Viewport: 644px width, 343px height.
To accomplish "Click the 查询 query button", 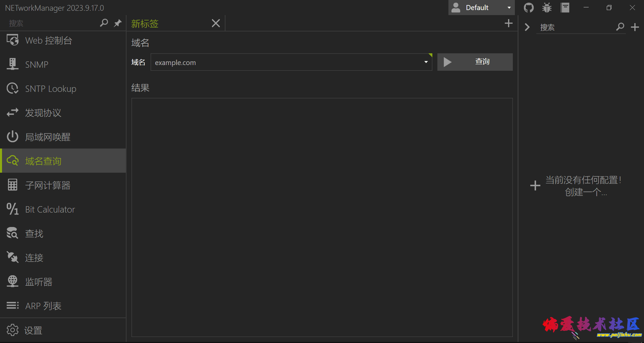I will click(475, 62).
